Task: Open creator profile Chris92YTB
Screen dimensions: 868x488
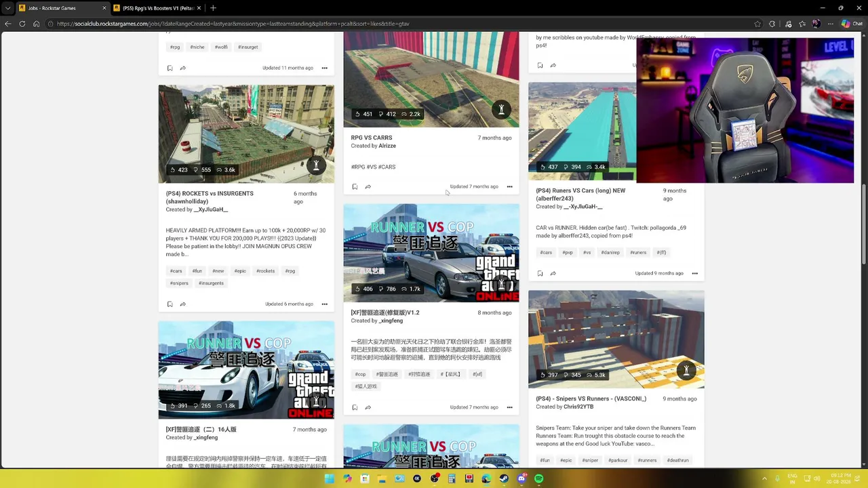Action: (x=578, y=407)
